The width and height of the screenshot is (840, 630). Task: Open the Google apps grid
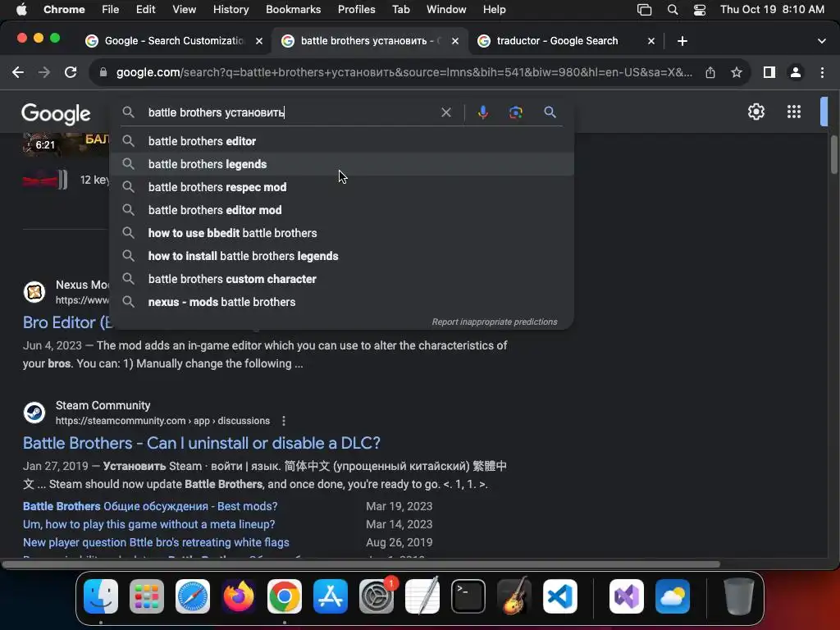coord(794,112)
